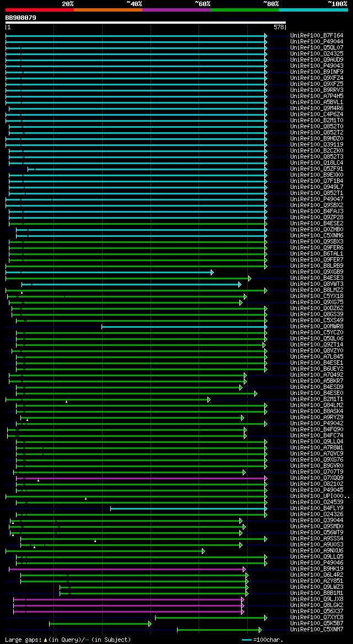Select label UniRef100_Q9ZT14
The height and width of the screenshot is (644, 353).
coord(317,345)
